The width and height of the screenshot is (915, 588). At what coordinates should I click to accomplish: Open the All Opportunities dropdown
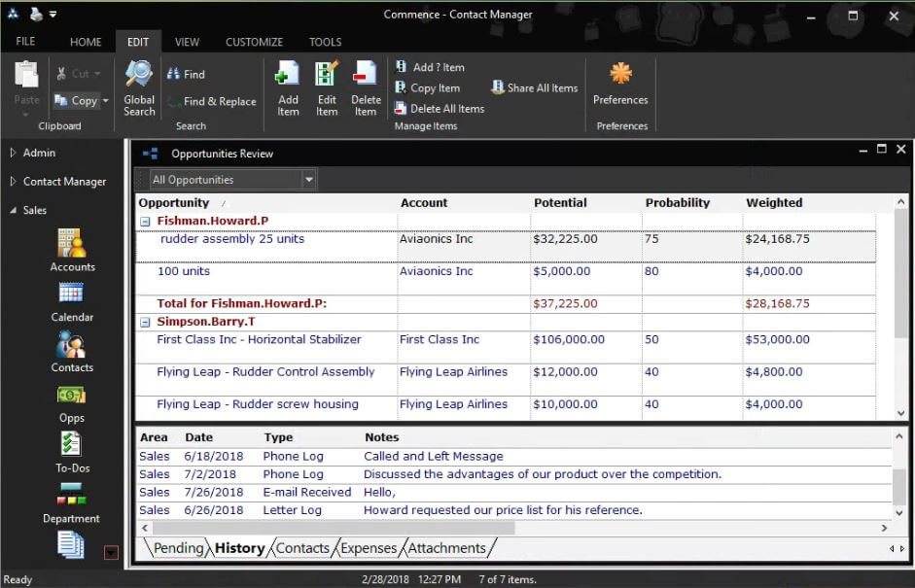309,180
